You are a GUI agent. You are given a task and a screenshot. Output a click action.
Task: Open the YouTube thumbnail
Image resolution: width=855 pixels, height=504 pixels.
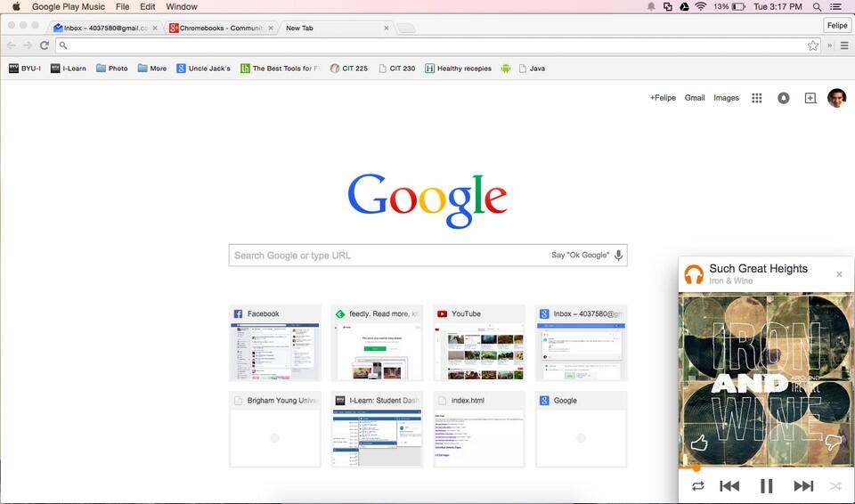[x=479, y=343]
